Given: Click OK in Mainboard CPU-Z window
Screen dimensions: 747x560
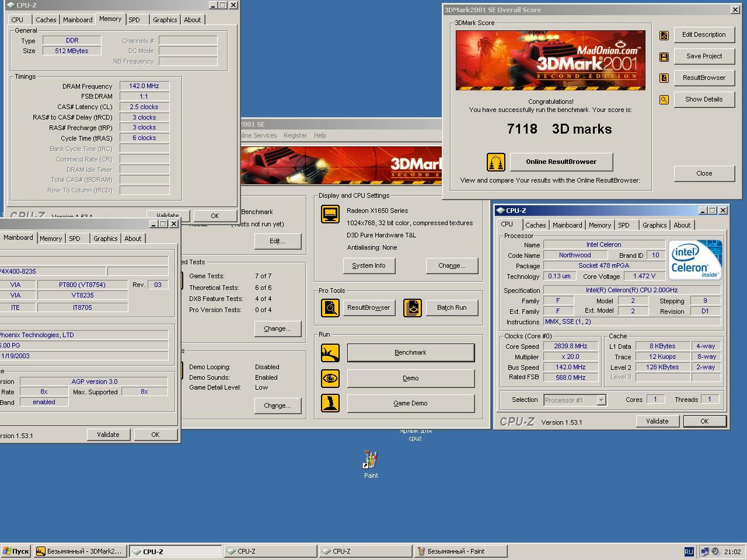Looking at the screenshot, I should point(155,435).
